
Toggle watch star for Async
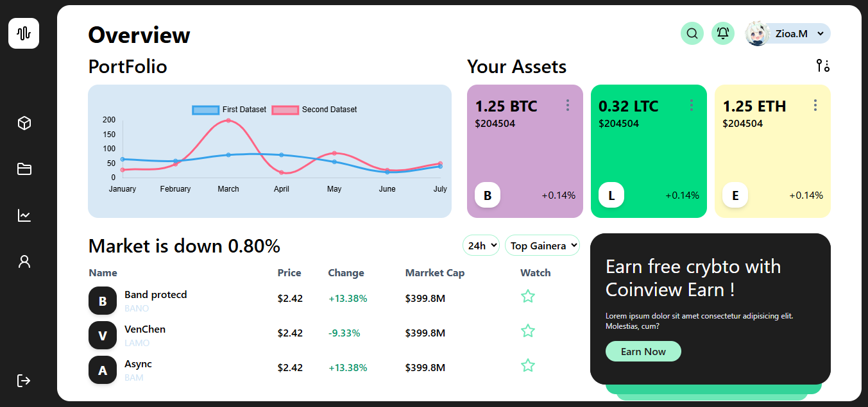(x=528, y=365)
